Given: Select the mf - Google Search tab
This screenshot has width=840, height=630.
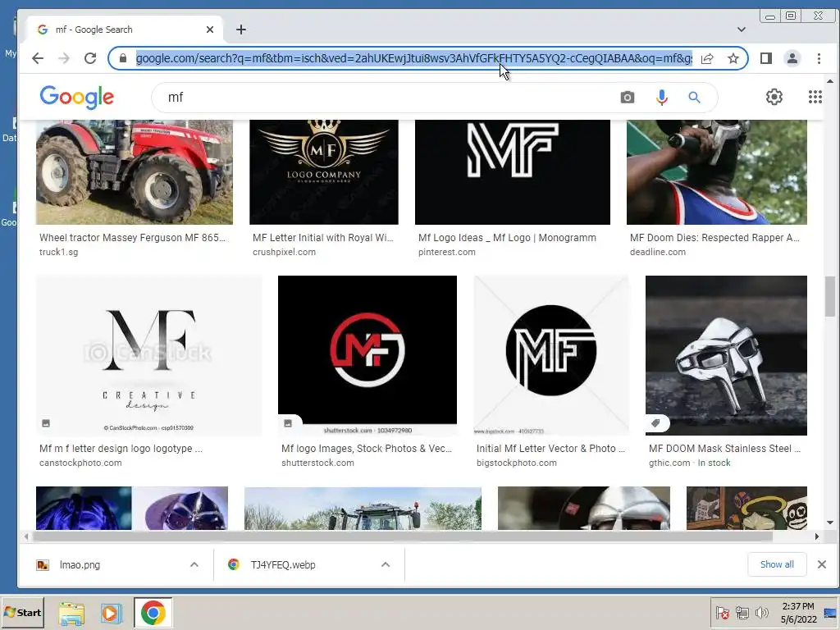Looking at the screenshot, I should (x=123, y=30).
